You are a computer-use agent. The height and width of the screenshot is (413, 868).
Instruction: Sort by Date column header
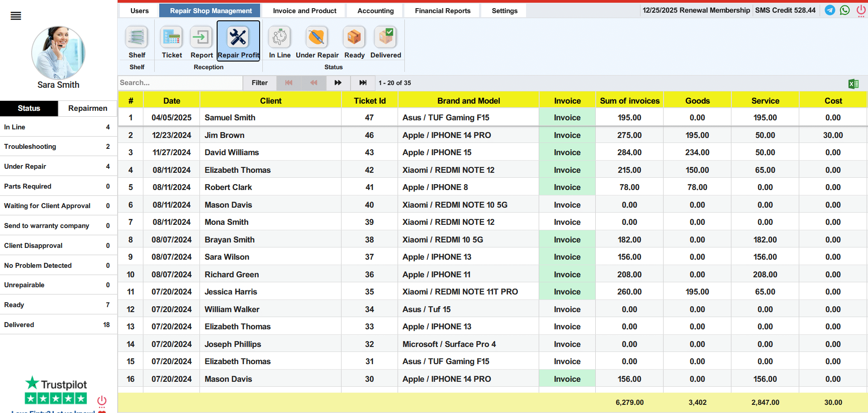pos(171,101)
